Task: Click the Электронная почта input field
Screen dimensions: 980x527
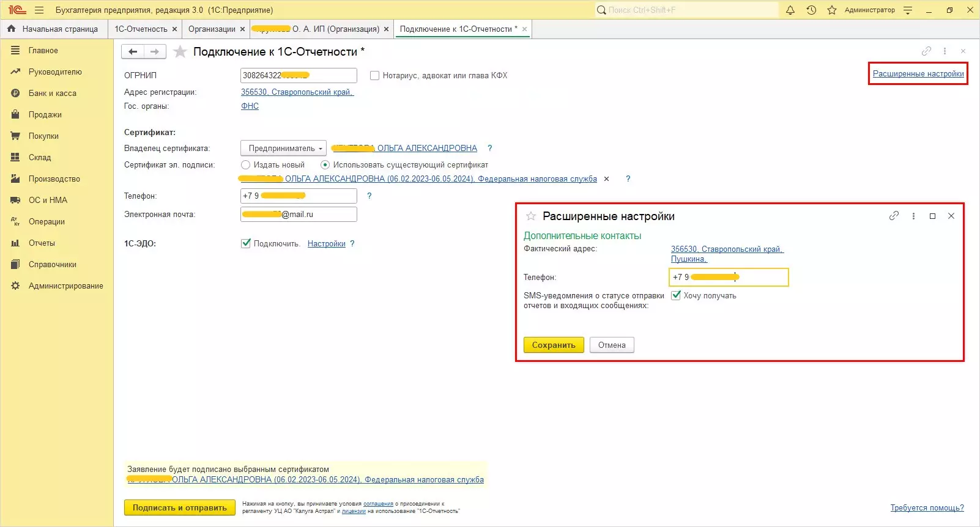Action: click(299, 214)
